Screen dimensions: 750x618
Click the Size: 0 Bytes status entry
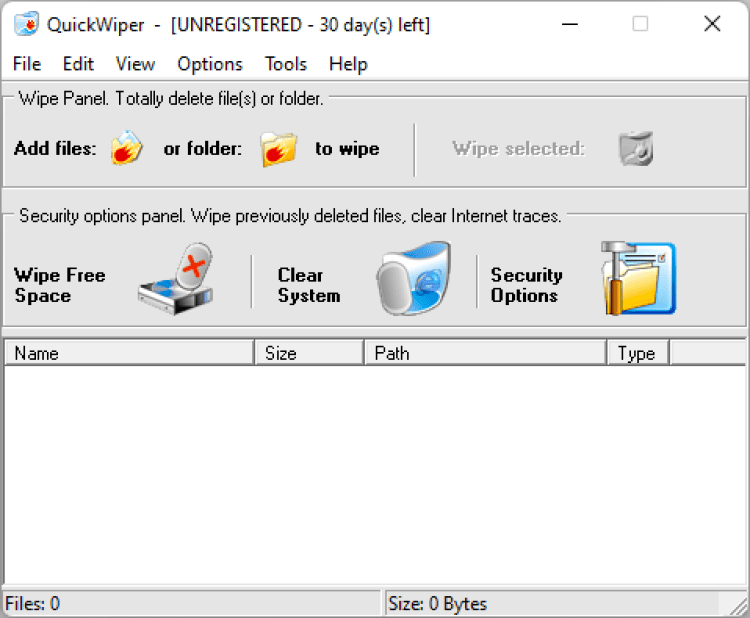pos(552,603)
